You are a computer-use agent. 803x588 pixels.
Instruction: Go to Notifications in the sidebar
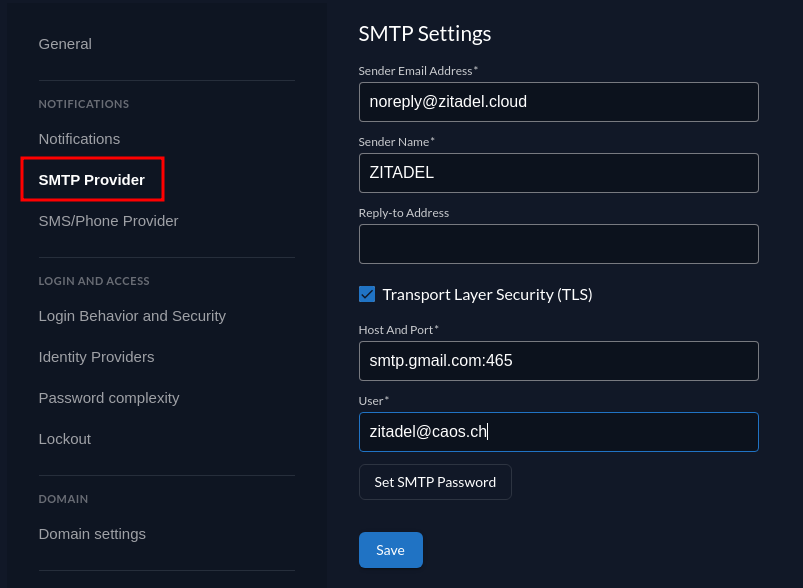(x=79, y=139)
